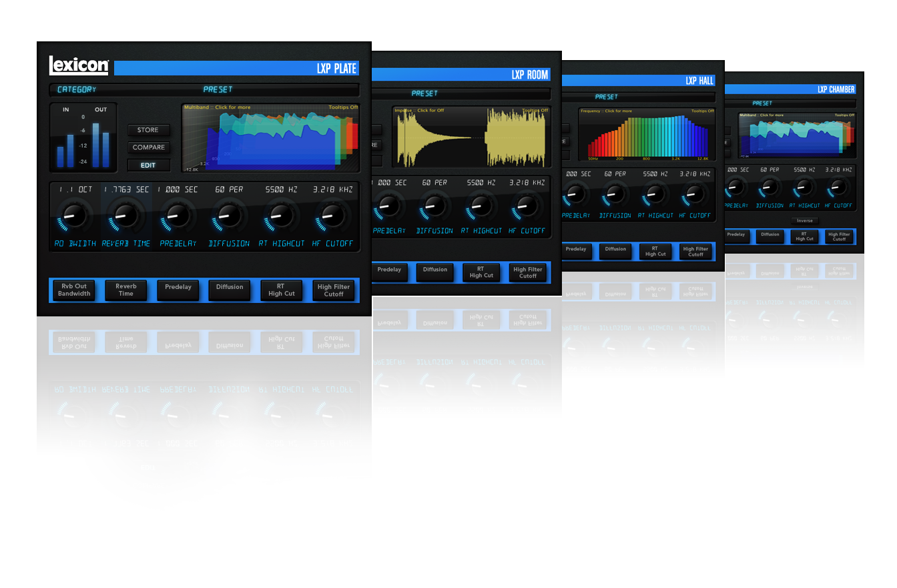Open the CATEGORY selector in LXP Plate
Viewport: 897px width, 588px height.
(77, 89)
